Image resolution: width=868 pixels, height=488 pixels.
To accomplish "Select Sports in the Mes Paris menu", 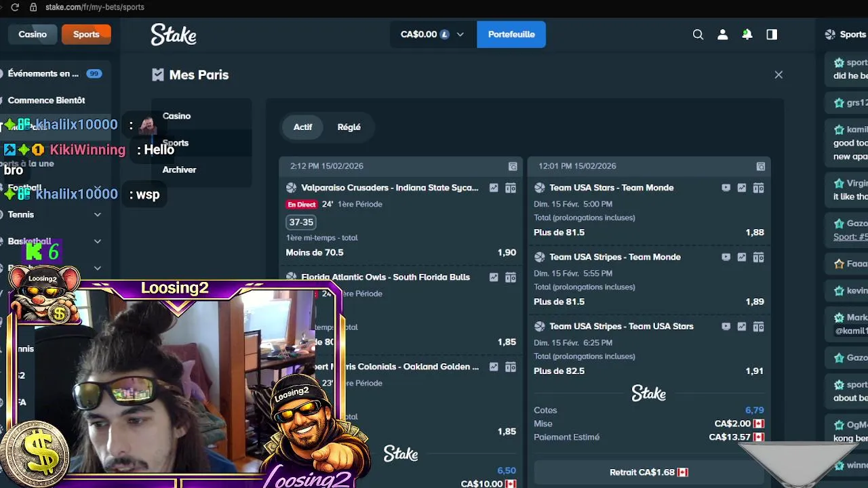I will pyautogui.click(x=175, y=143).
